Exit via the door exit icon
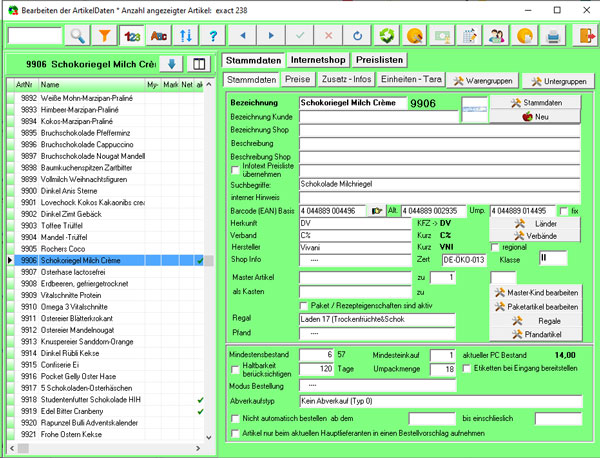Screen dimensions: 600x458 pyautogui.click(x=585, y=36)
